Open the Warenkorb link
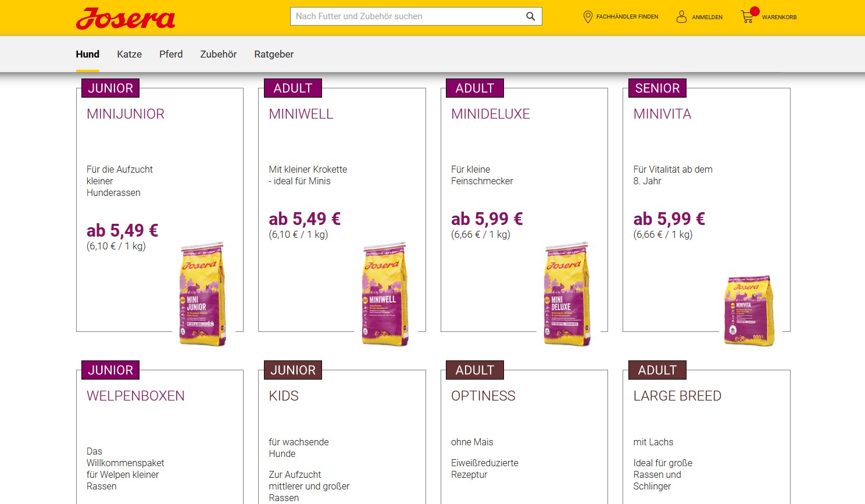Viewport: 865px width, 504px height. click(779, 17)
